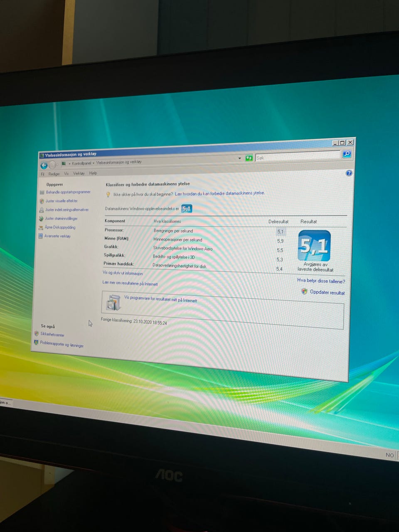The height and width of the screenshot is (532, 399).
Task: Select the Primær harddisk row label
Action: [119, 264]
